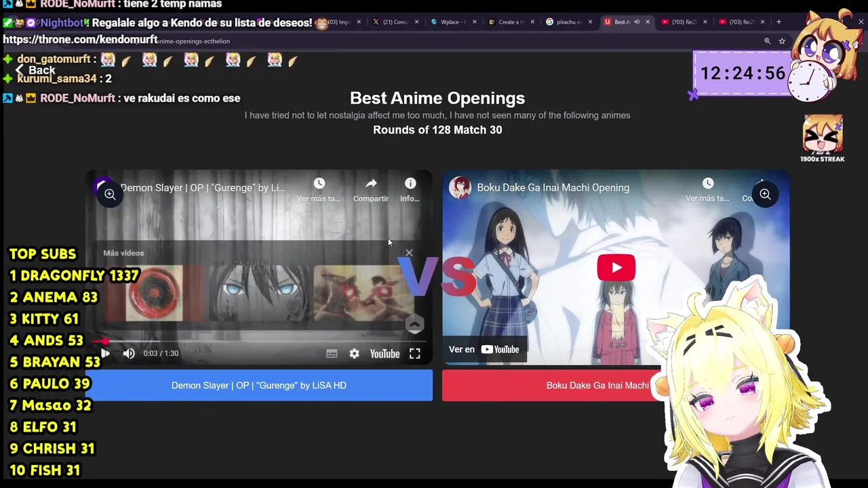Vote for Demon Slayer Gurenge blue button
868x488 pixels.
click(259, 385)
